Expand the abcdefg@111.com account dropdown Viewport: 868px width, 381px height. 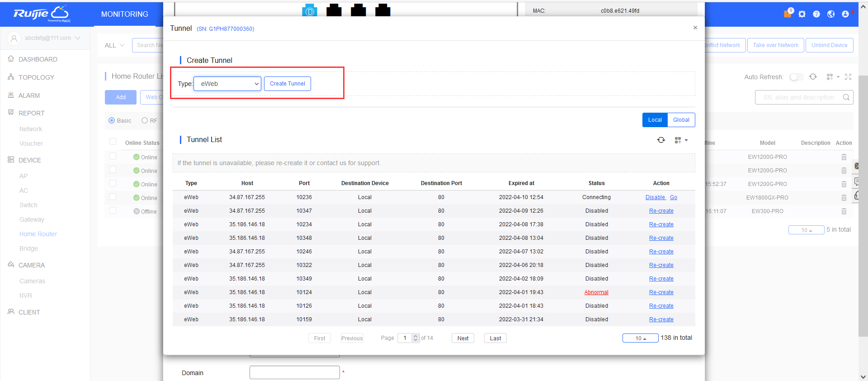point(78,38)
